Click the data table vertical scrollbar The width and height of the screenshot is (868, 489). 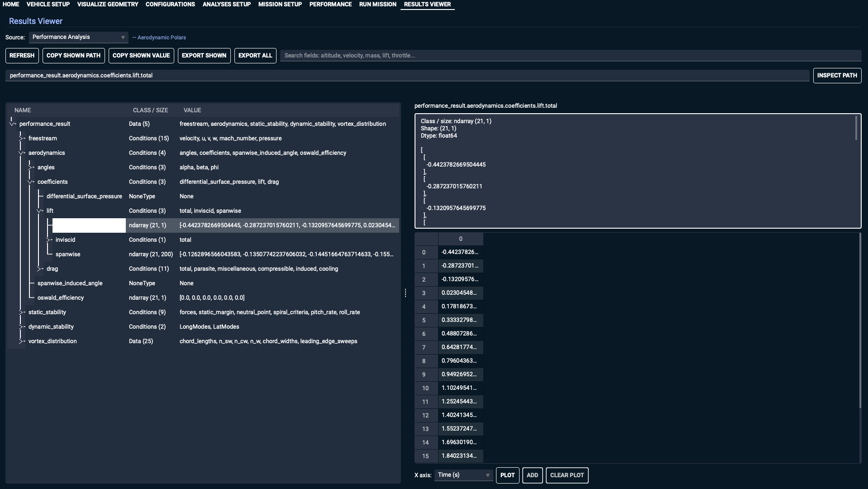860,321
